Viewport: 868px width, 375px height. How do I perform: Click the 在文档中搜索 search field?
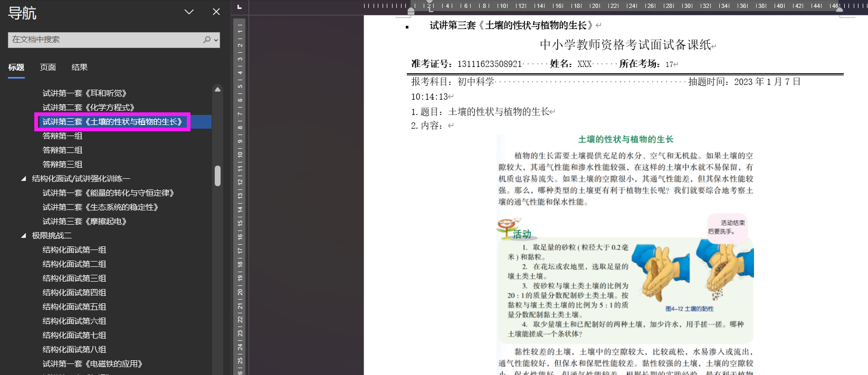point(106,40)
